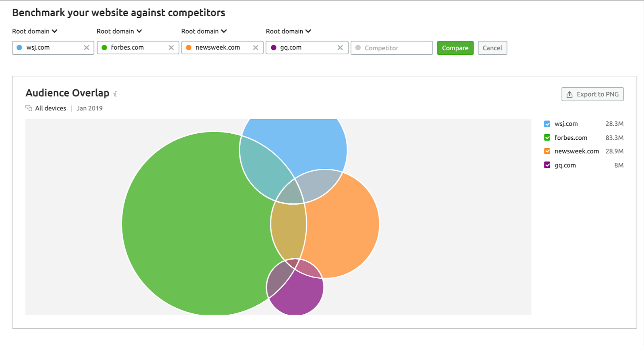The width and height of the screenshot is (644, 346).
Task: Expand Root domain dropdown above newsweek.com
Action: tap(204, 31)
